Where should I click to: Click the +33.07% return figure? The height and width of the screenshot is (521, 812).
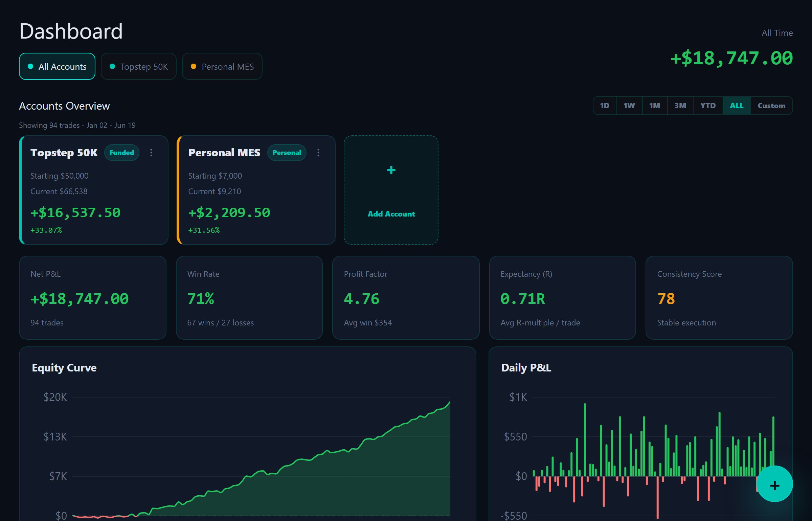pos(46,230)
